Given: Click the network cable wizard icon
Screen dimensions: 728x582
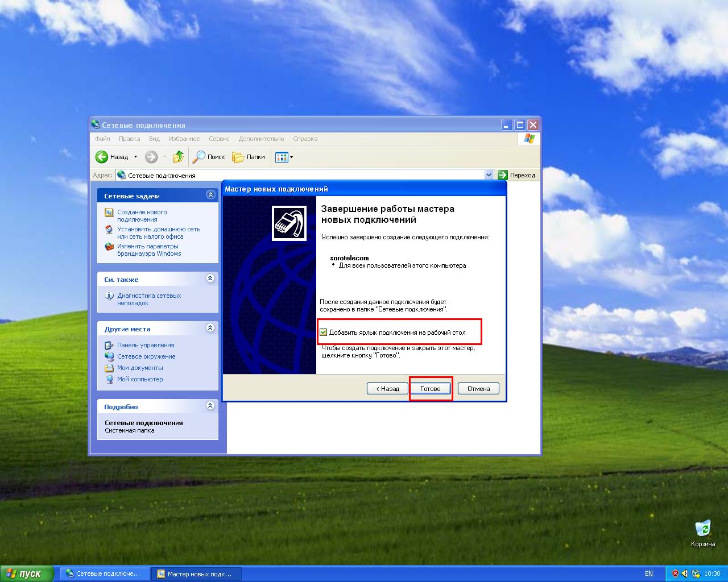Looking at the screenshot, I should click(x=289, y=223).
